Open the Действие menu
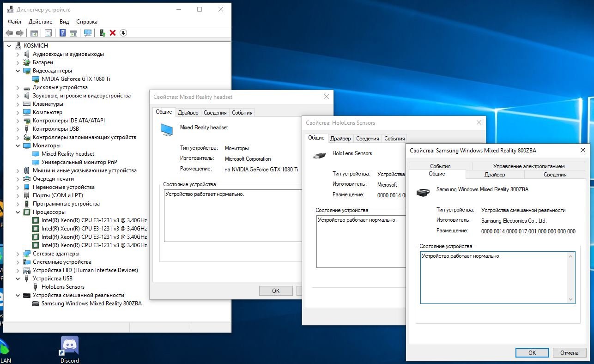The height and width of the screenshot is (364, 594). click(40, 21)
